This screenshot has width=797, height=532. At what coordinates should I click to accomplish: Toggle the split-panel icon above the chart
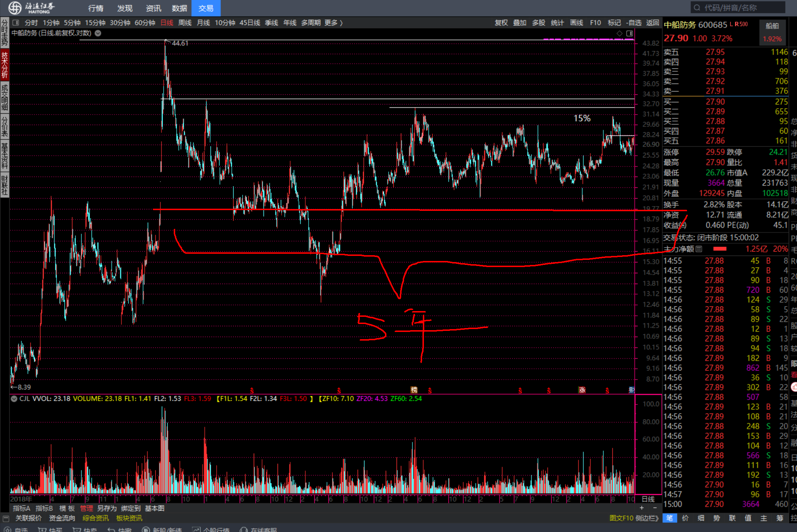(x=629, y=33)
